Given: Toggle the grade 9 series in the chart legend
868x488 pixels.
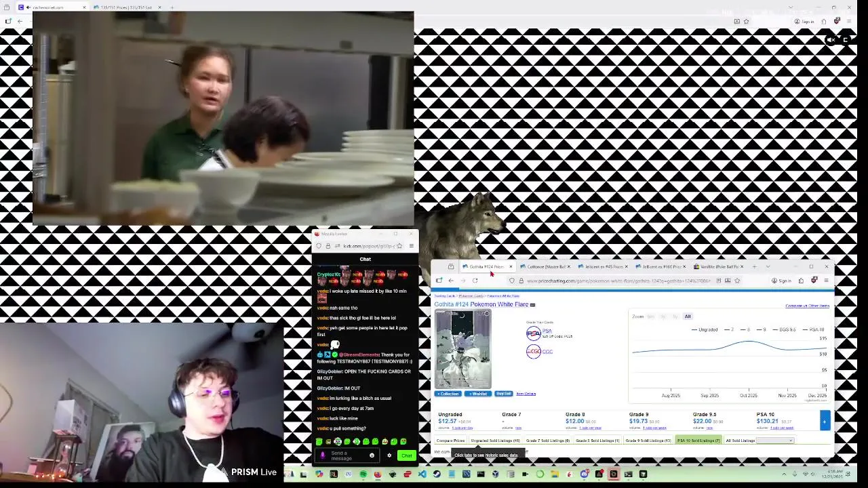Looking at the screenshot, I should [761, 329].
